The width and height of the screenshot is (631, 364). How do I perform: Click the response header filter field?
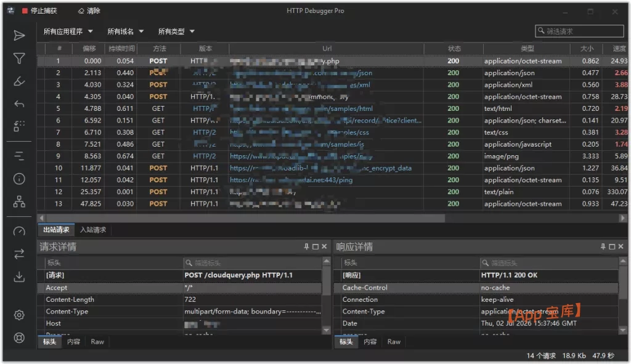pyautogui.click(x=549, y=263)
